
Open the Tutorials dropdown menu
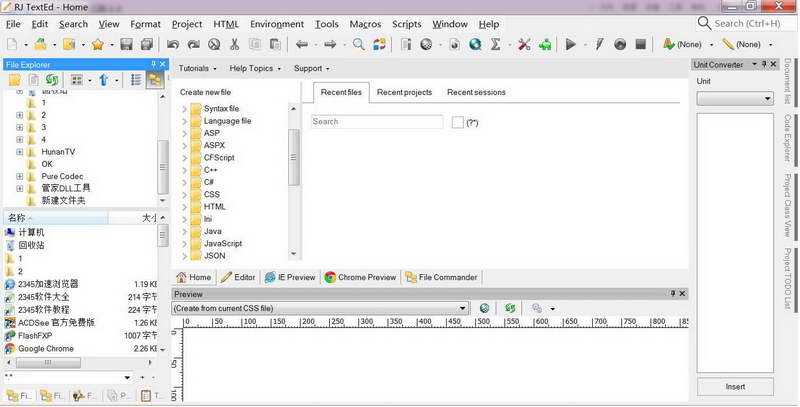(197, 68)
